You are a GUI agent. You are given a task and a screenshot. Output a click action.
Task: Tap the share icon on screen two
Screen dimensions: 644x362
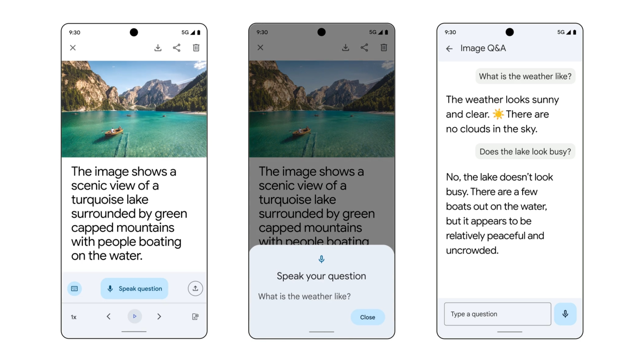click(363, 48)
